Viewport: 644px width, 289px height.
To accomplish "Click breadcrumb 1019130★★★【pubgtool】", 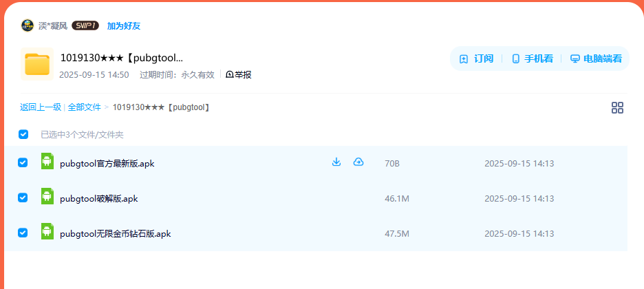I will (162, 107).
